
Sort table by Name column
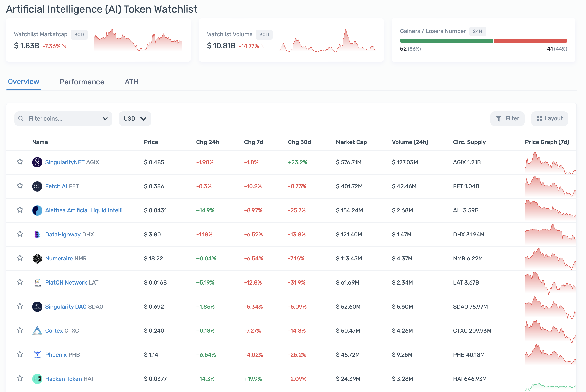tap(40, 142)
